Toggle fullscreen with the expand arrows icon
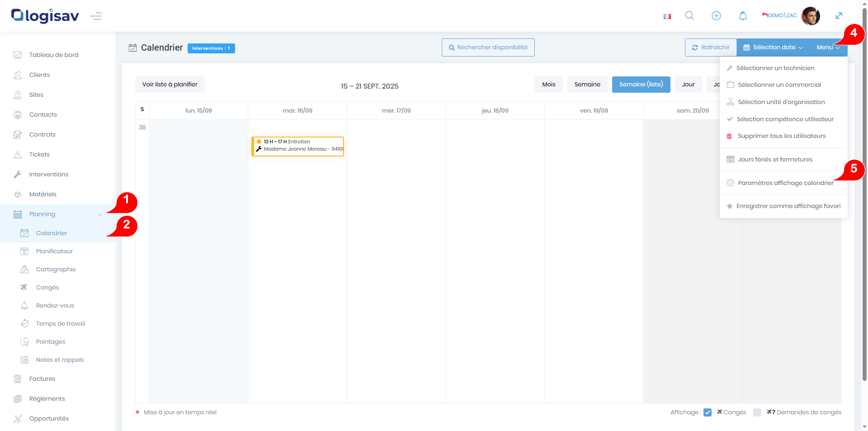 pos(839,16)
